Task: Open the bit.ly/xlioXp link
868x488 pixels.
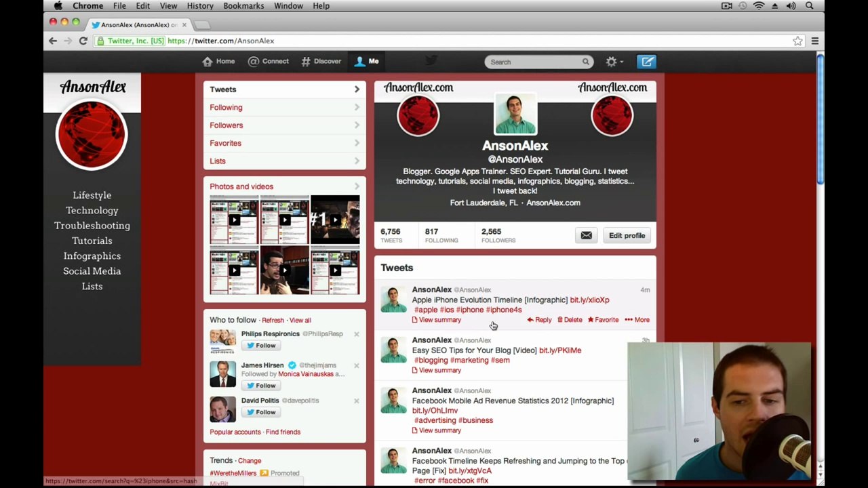Action: point(589,300)
